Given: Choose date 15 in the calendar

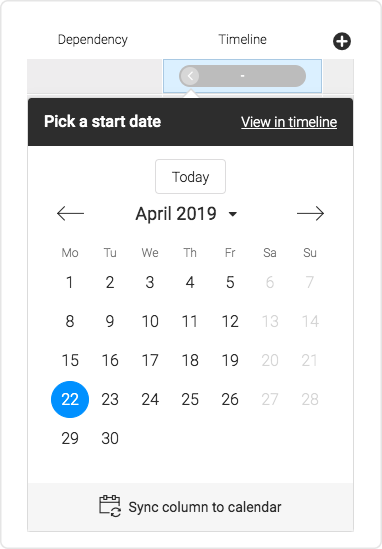Looking at the screenshot, I should coord(70,360).
